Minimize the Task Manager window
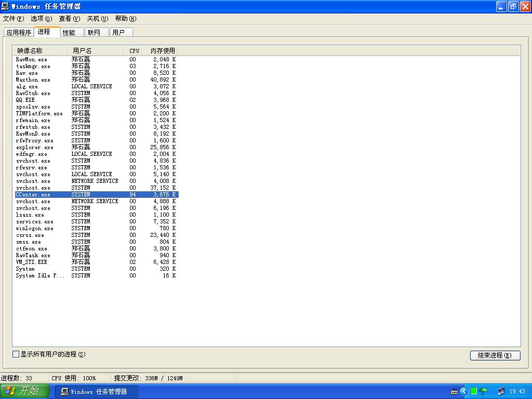Image resolution: width=532 pixels, height=399 pixels. [x=501, y=6]
